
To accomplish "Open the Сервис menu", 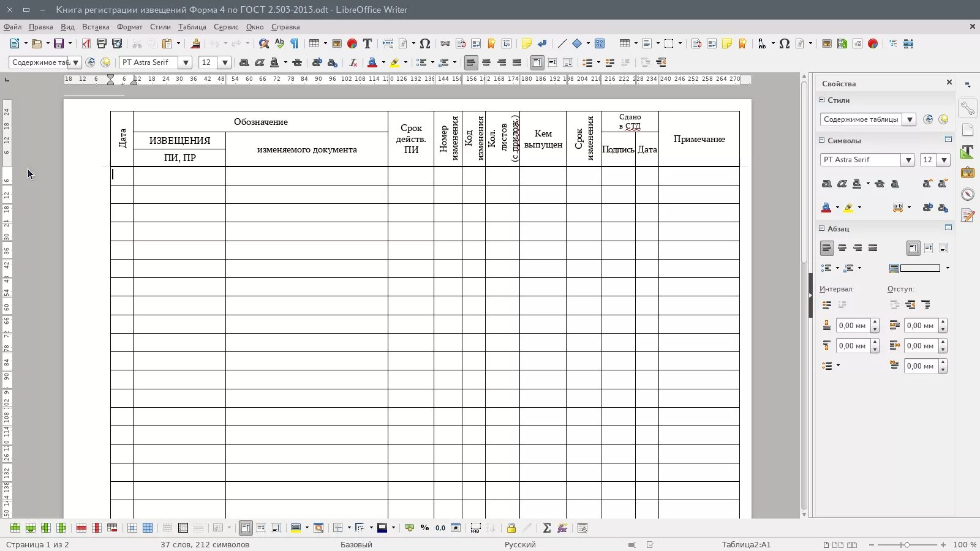I will (x=226, y=27).
